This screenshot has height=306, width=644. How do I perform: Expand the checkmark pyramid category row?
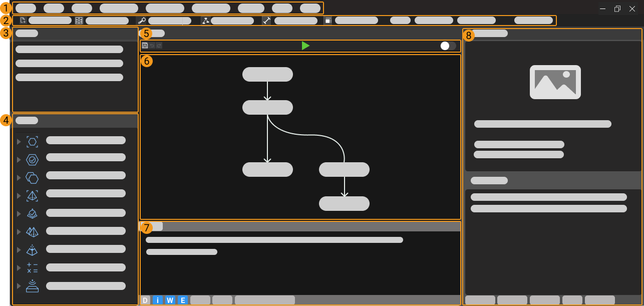(19, 214)
